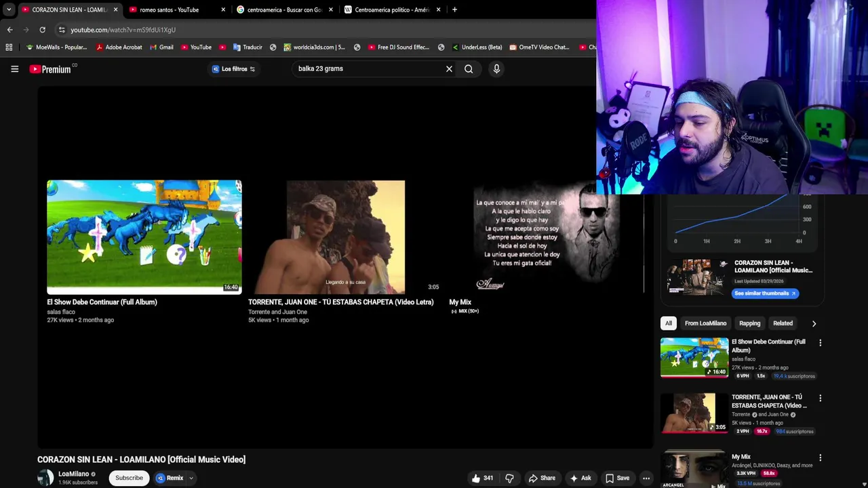The height and width of the screenshot is (488, 868).
Task: Open El Show Debe Continuar sidebar thumbnail
Action: [x=694, y=357]
